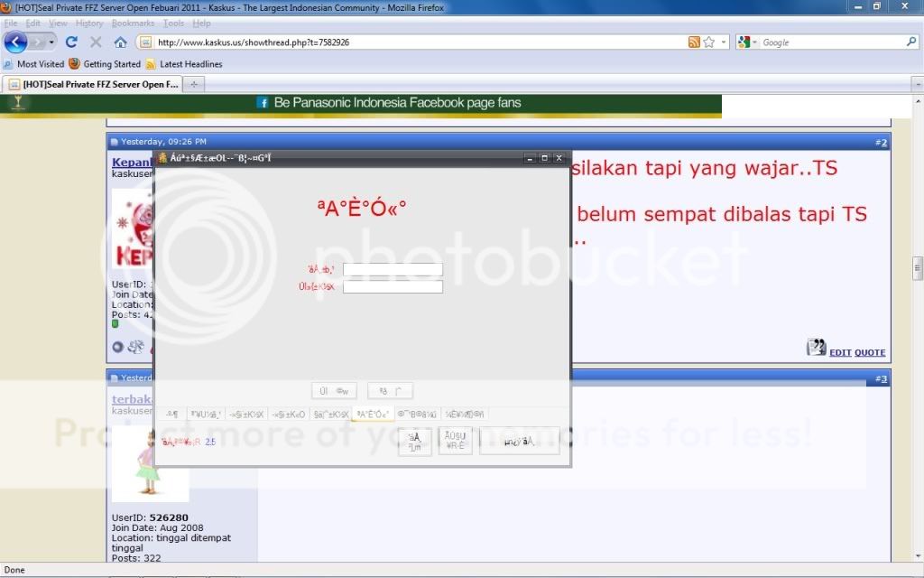Open the History menu
This screenshot has height=578, width=924.
click(x=89, y=23)
